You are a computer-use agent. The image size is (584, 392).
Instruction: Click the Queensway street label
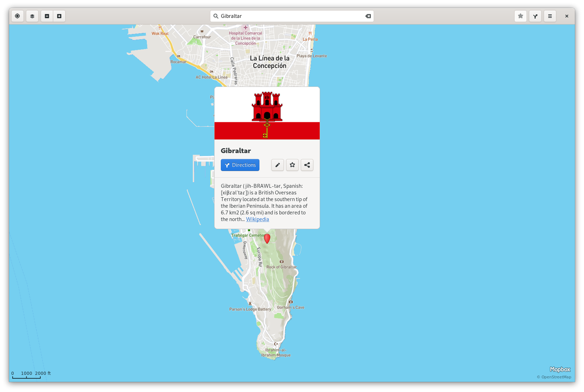[x=245, y=250]
